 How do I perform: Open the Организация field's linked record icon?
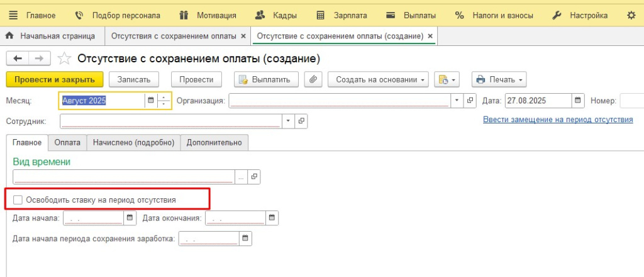coord(470,101)
